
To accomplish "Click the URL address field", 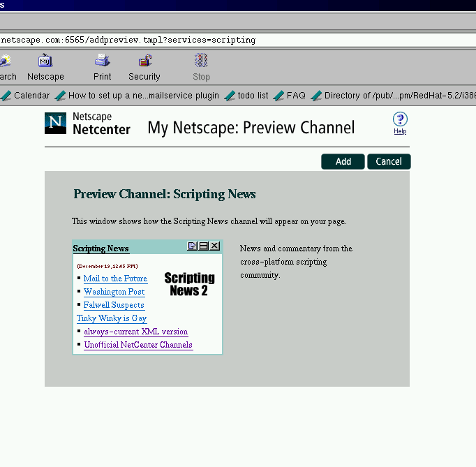I will tap(237, 40).
